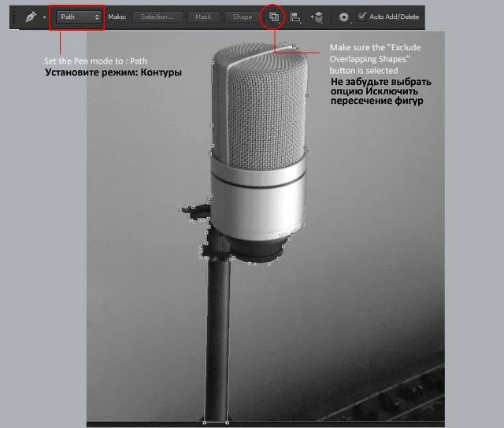The image size is (504, 428).
Task: Toggle the Auto Add/Delete checkbox
Action: pos(362,17)
